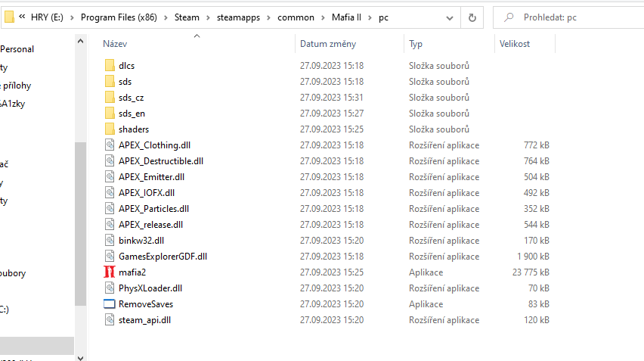Click the RemoveSaves application icon
The width and height of the screenshot is (644, 361).
110,303
